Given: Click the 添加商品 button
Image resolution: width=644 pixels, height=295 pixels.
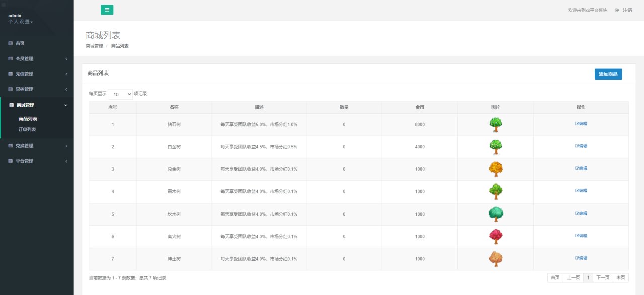Looking at the screenshot, I should 608,74.
